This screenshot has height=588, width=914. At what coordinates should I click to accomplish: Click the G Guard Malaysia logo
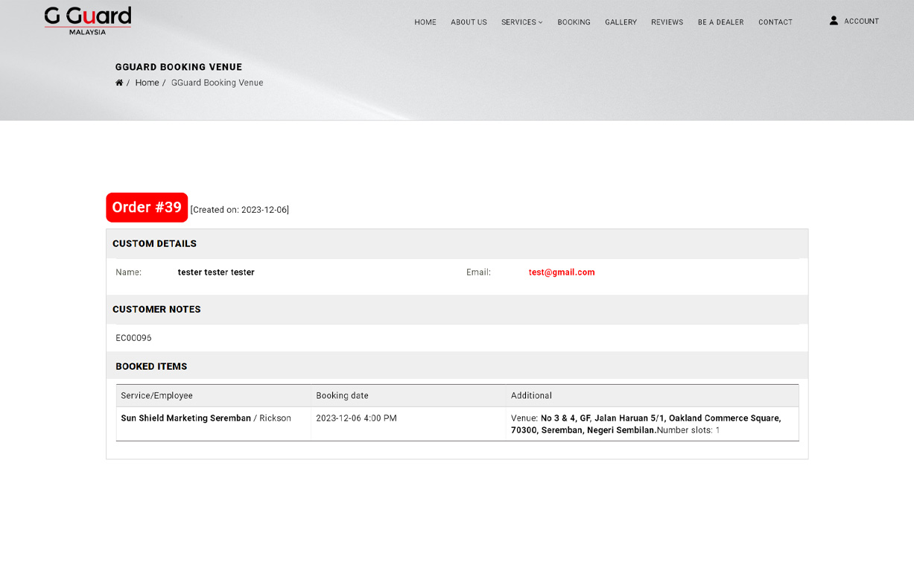pyautogui.click(x=87, y=20)
